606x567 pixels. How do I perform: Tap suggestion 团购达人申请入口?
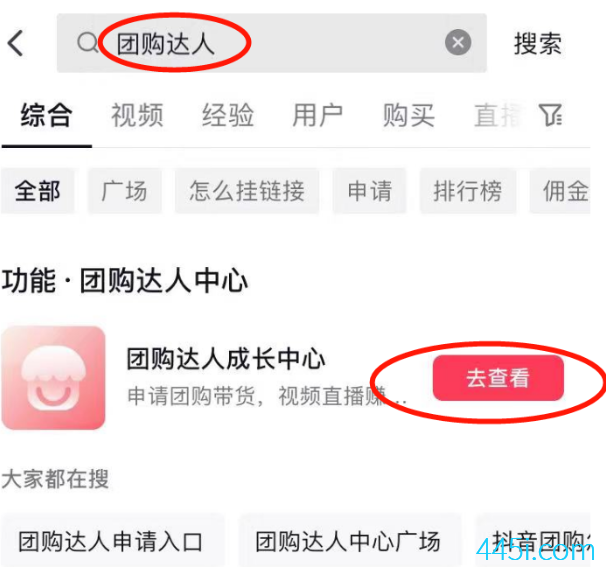[x=111, y=541]
